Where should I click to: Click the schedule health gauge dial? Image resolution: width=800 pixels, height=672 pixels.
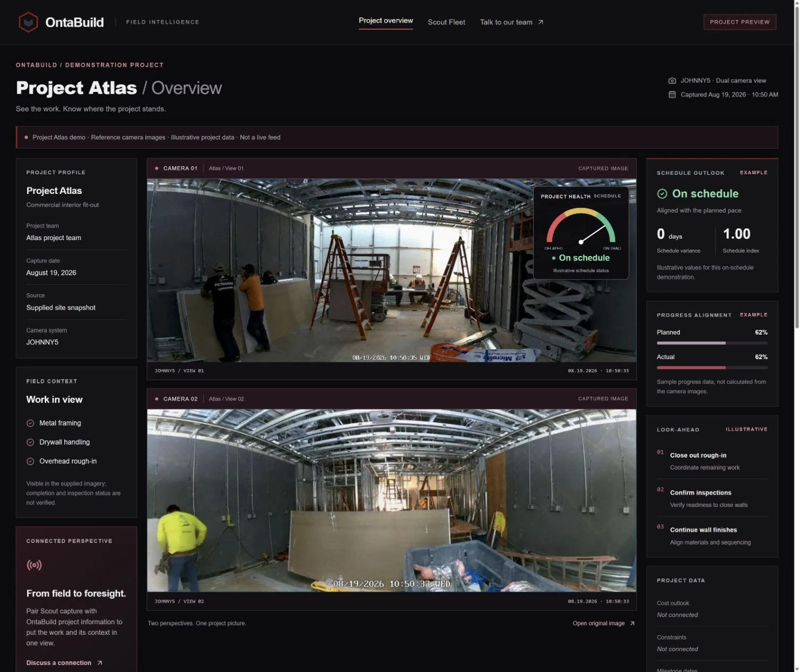(x=581, y=226)
